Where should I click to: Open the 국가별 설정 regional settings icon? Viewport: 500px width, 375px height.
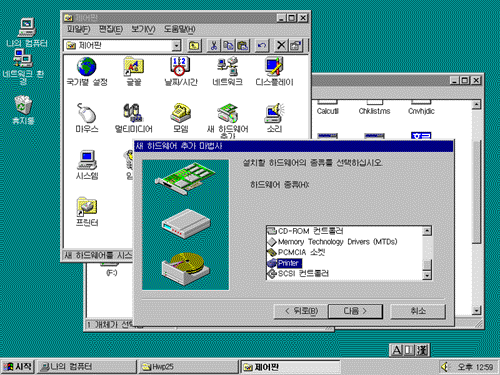pyautogui.click(x=87, y=71)
